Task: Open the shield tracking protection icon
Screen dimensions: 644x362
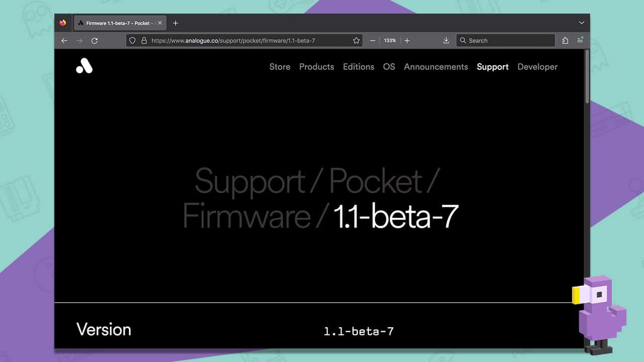Action: [x=133, y=41]
